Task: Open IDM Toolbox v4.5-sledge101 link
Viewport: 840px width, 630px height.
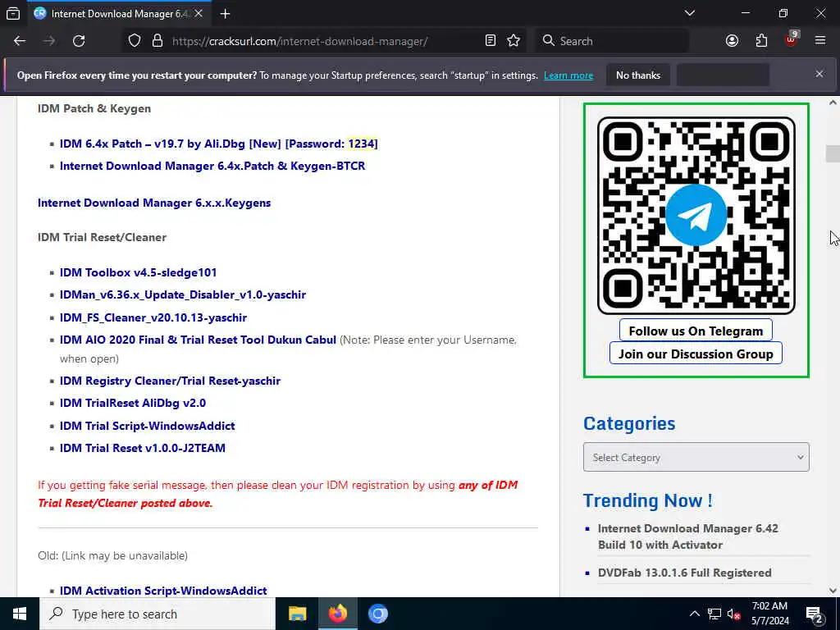Action: [138, 272]
